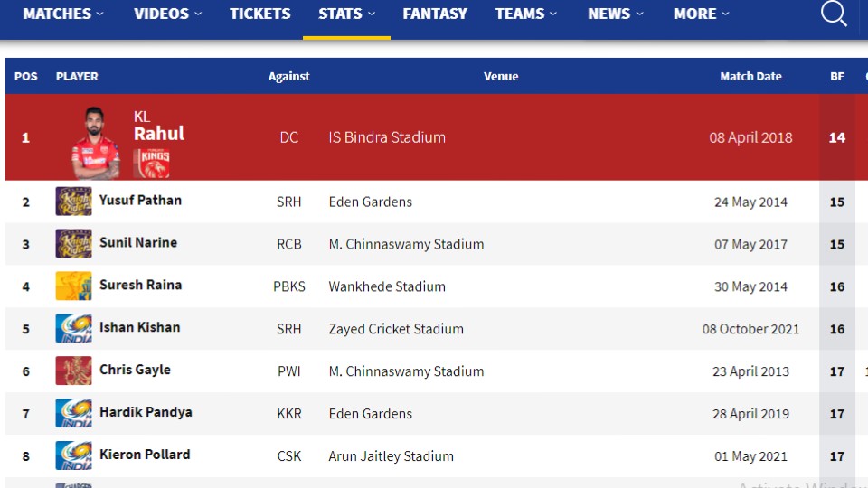Viewport: 868px width, 488px height.
Task: Click Punjab Kings logo under KL Rahul
Action: (x=152, y=164)
